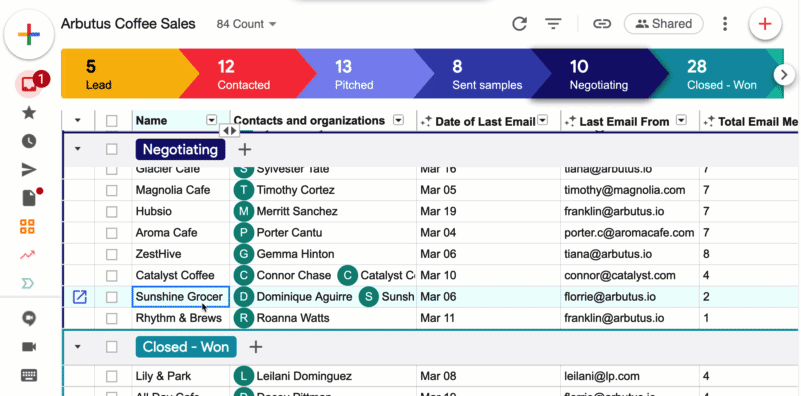801x396 pixels.
Task: Check the Lily & Park row checkbox
Action: pyautogui.click(x=111, y=377)
